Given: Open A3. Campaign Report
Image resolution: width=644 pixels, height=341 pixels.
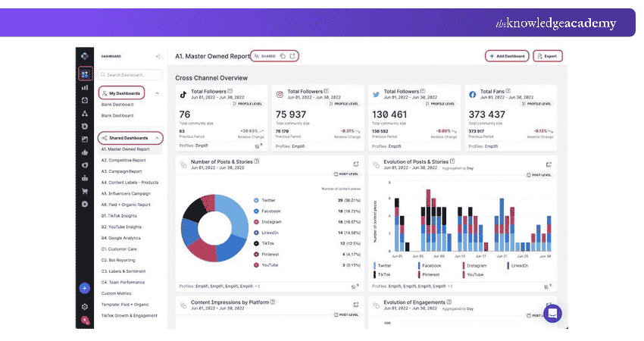Looking at the screenshot, I should coord(121,171).
